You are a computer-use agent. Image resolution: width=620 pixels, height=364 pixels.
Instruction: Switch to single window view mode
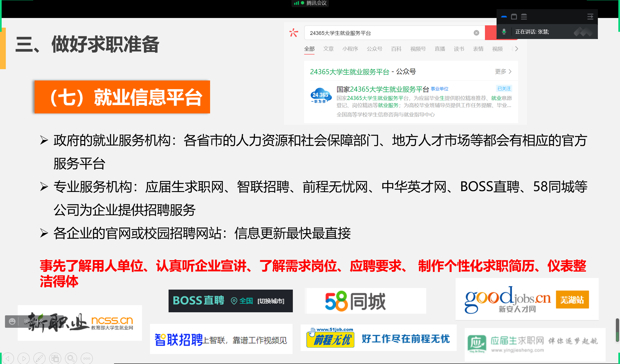(x=514, y=17)
